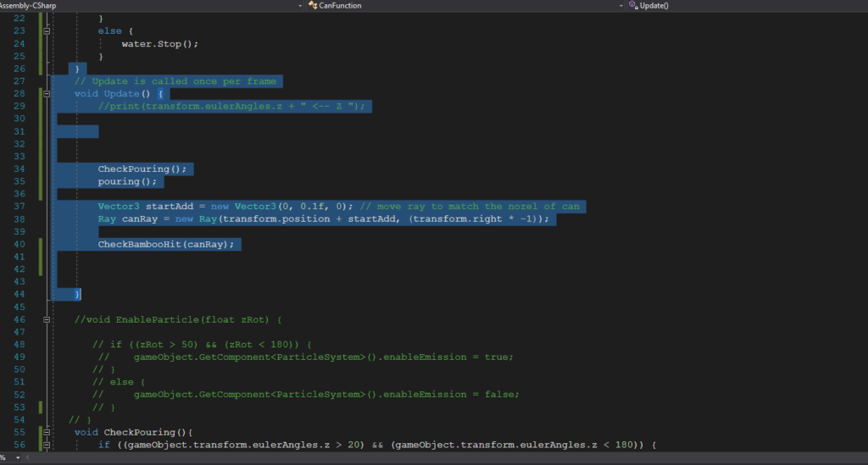Click the CanFunction class icon
Screen dimensions: 868x465
[313, 6]
